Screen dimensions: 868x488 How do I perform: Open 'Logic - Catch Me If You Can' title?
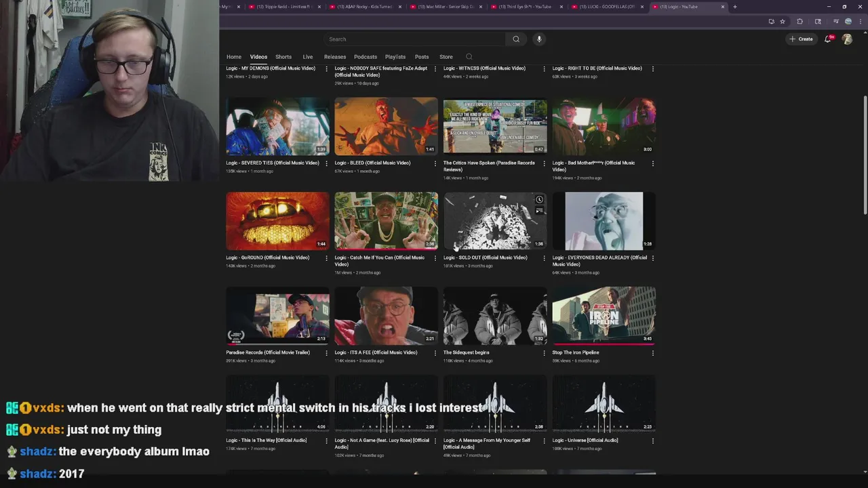coord(380,261)
